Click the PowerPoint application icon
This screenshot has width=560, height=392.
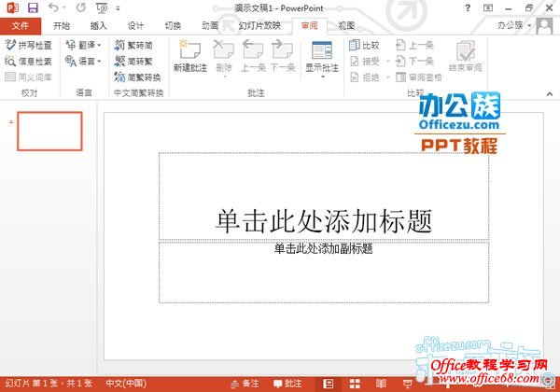(13, 7)
